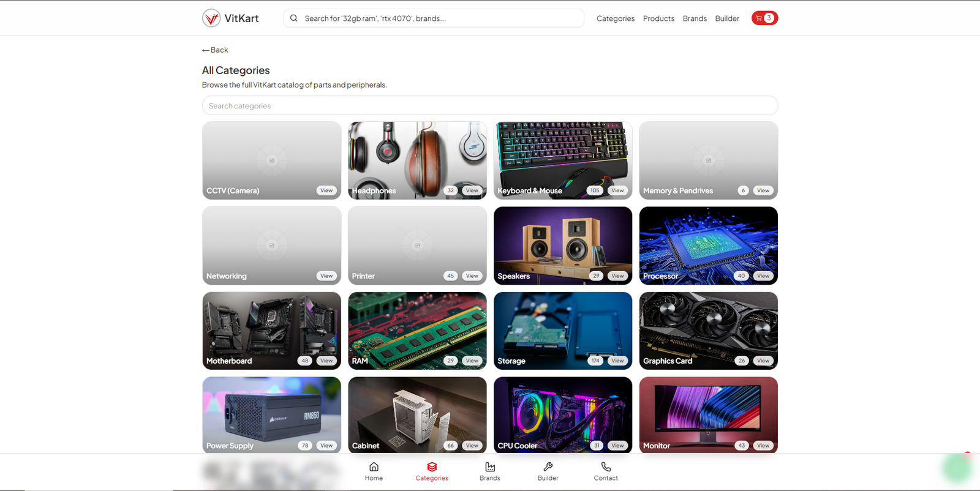Image resolution: width=980 pixels, height=491 pixels.
Task: Open Brands from the bottom navigation bar
Action: [x=490, y=471]
